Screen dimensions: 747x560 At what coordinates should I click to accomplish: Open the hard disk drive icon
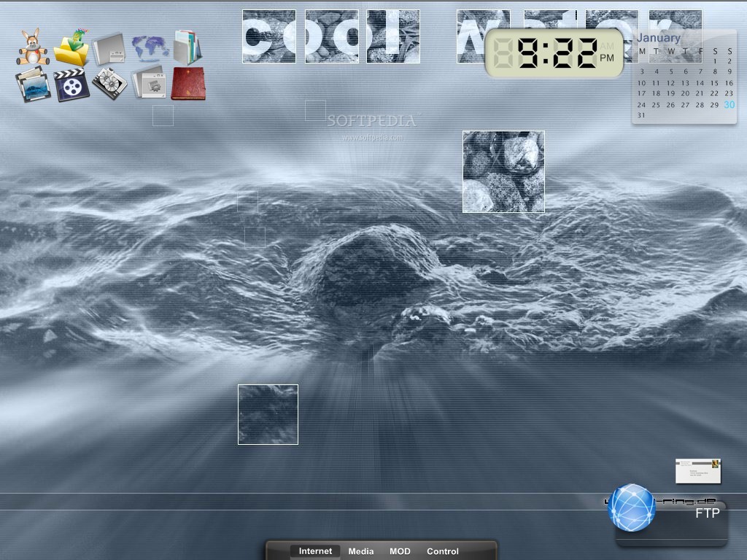tap(109, 83)
